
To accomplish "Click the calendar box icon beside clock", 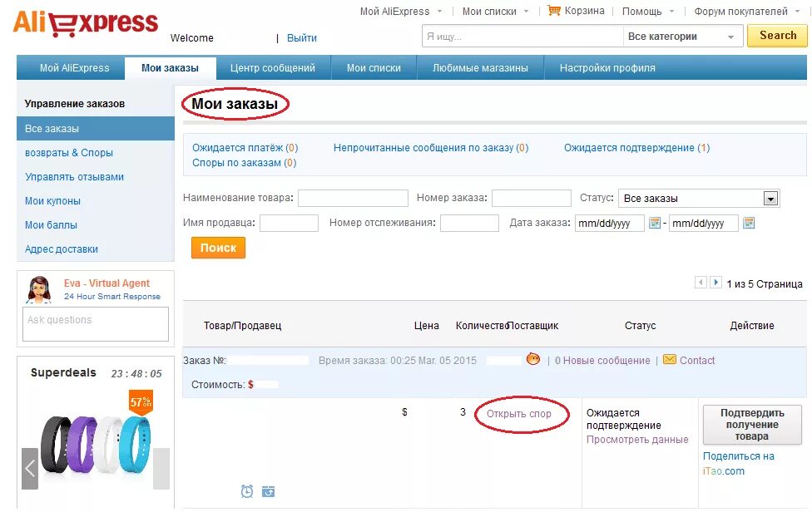I will [268, 491].
